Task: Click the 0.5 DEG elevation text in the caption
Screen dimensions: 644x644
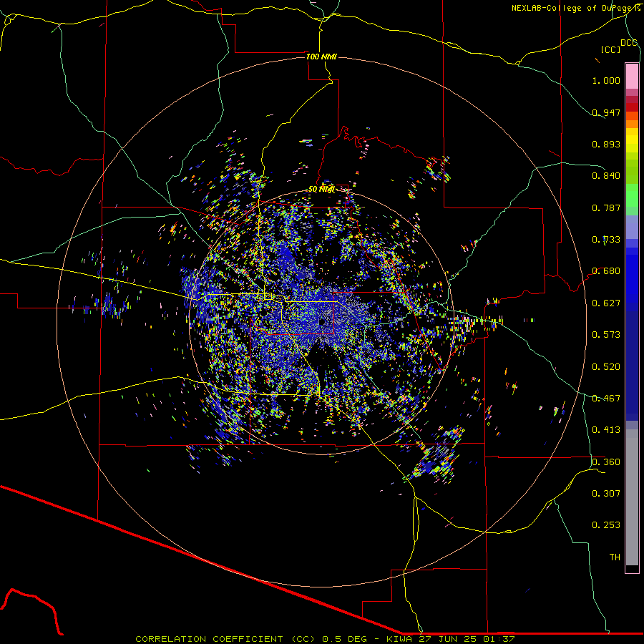Action: tap(344, 639)
